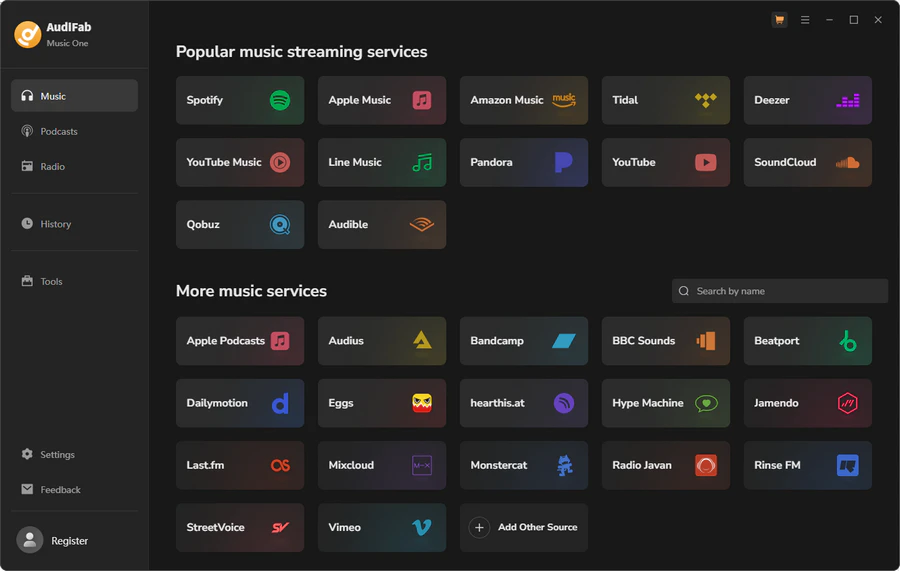Choose the Amazon Music service card

tap(523, 100)
